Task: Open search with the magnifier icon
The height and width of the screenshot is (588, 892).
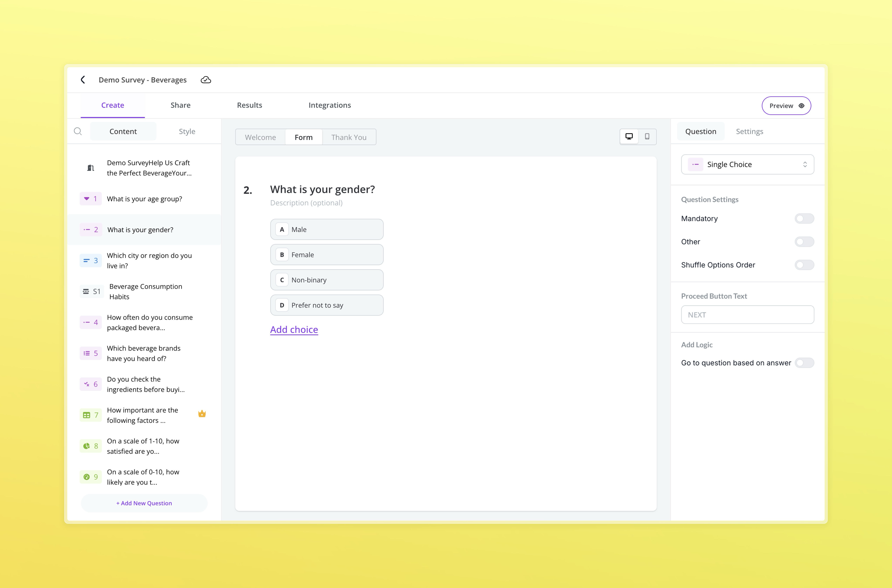Action: pyautogui.click(x=78, y=131)
